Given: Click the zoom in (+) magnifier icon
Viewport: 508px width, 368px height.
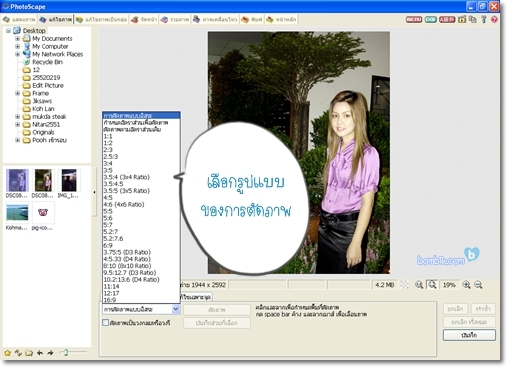Looking at the screenshot, I should click(x=466, y=285).
